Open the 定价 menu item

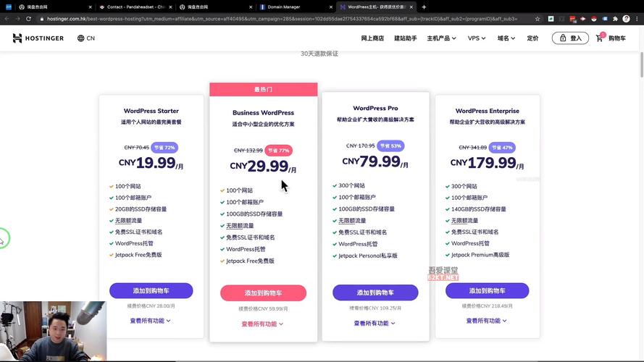point(532,38)
